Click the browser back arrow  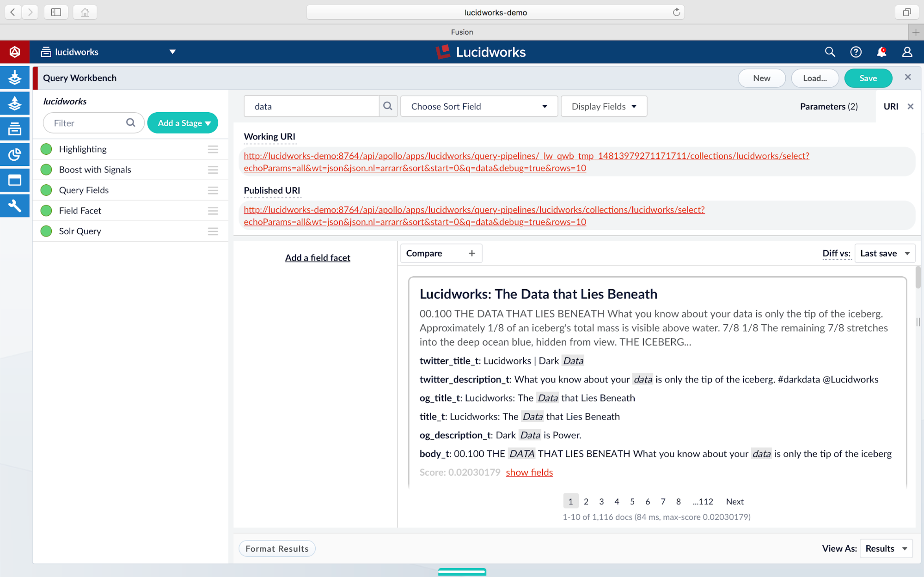coord(13,12)
